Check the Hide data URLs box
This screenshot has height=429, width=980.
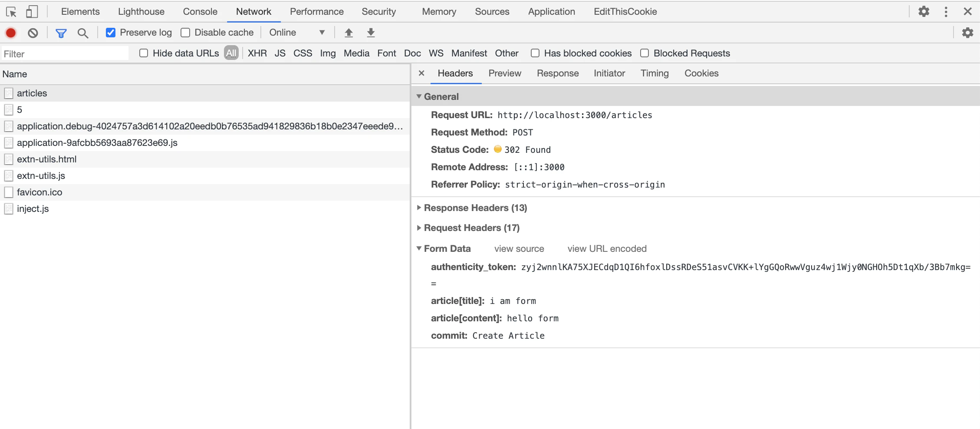click(x=144, y=53)
